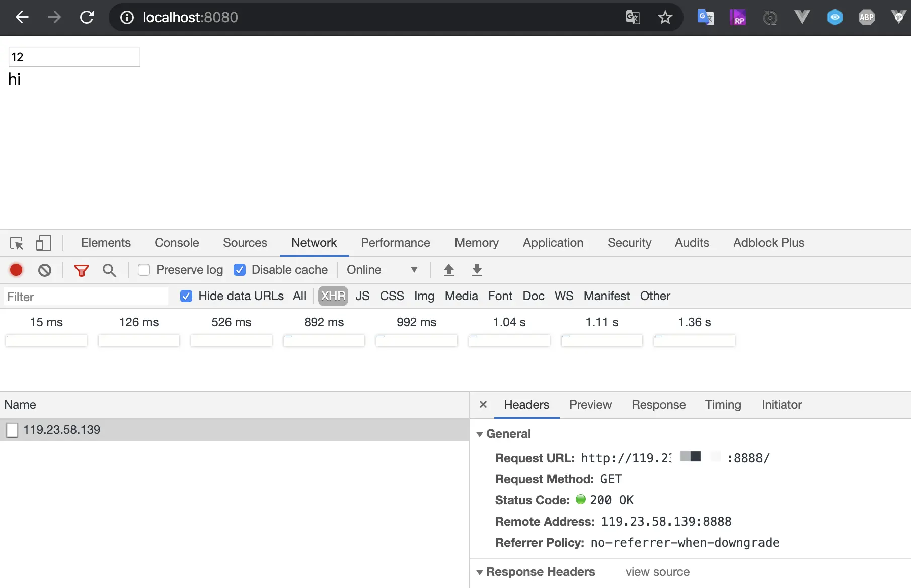Select the 119.23.58.139 request row
The width and height of the screenshot is (911, 588).
click(235, 430)
